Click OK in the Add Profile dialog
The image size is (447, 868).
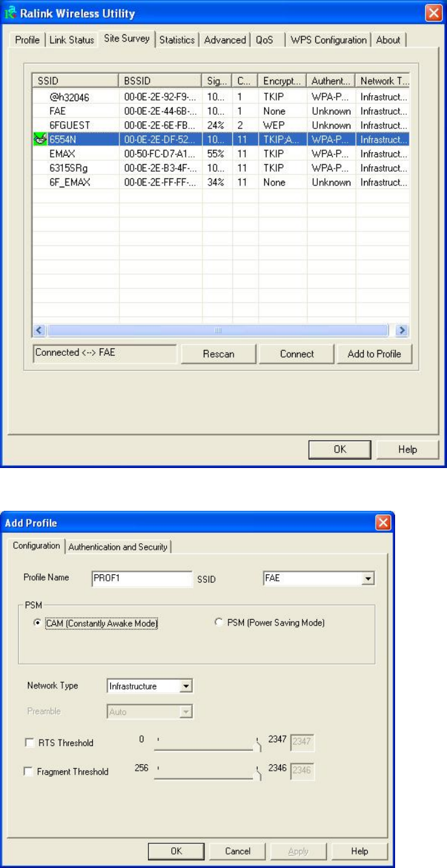coord(176,851)
